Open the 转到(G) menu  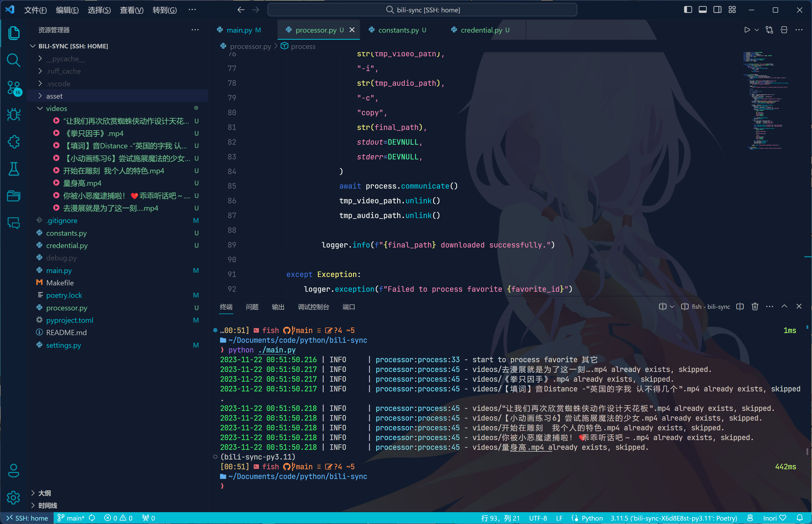[x=165, y=10]
